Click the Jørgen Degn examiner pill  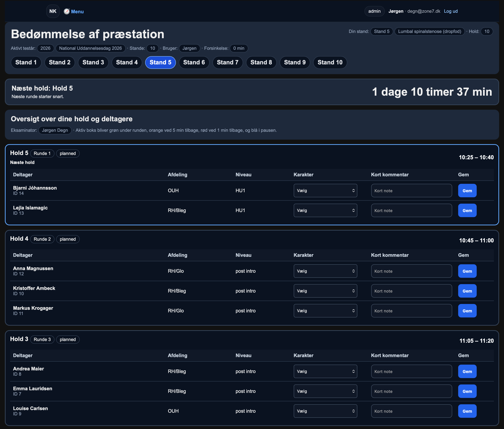coord(55,130)
